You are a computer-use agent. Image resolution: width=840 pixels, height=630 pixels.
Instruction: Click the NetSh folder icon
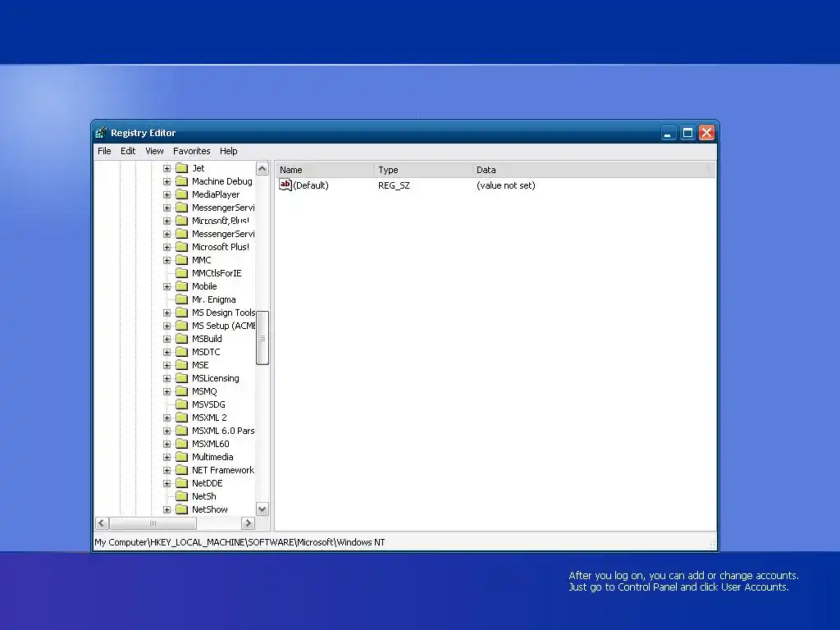click(182, 496)
